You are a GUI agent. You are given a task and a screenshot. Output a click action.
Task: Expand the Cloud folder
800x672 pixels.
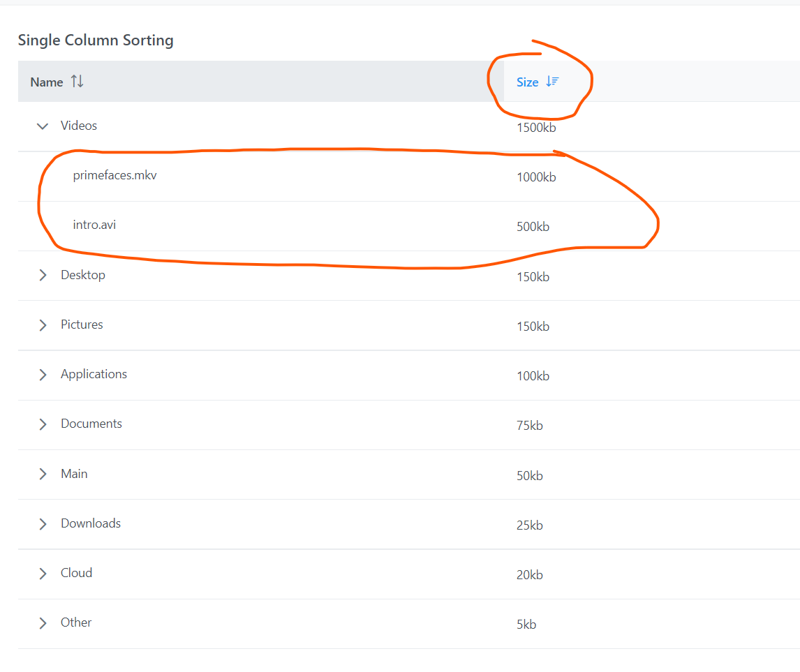pos(43,574)
